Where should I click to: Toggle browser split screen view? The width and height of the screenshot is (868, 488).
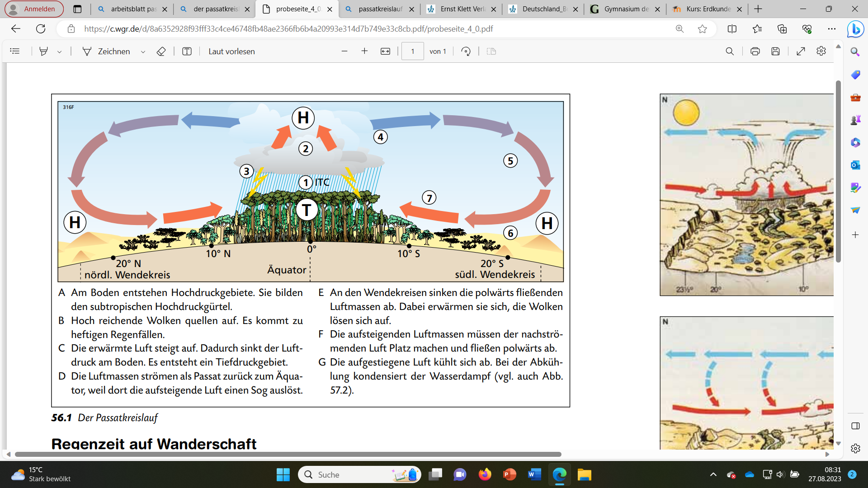(732, 29)
